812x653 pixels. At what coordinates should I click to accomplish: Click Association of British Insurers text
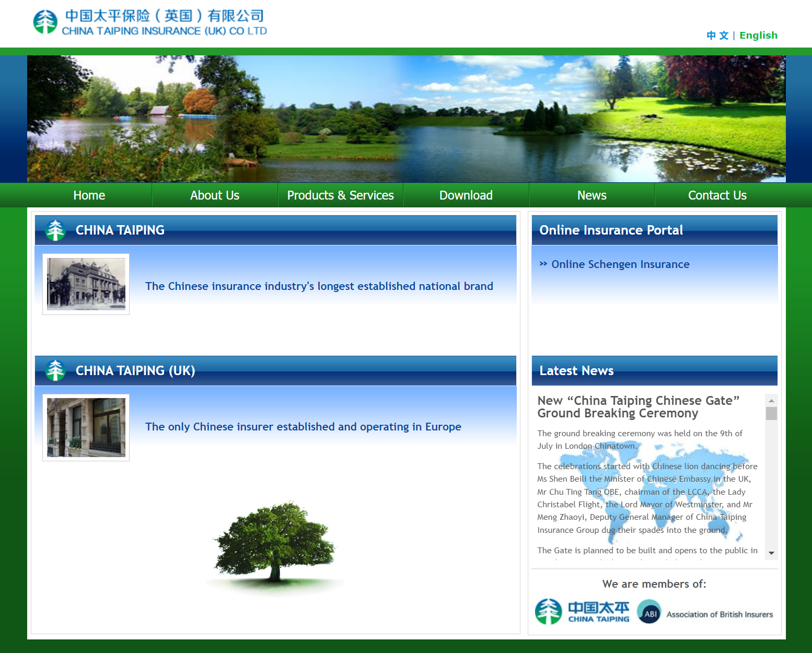(720, 614)
